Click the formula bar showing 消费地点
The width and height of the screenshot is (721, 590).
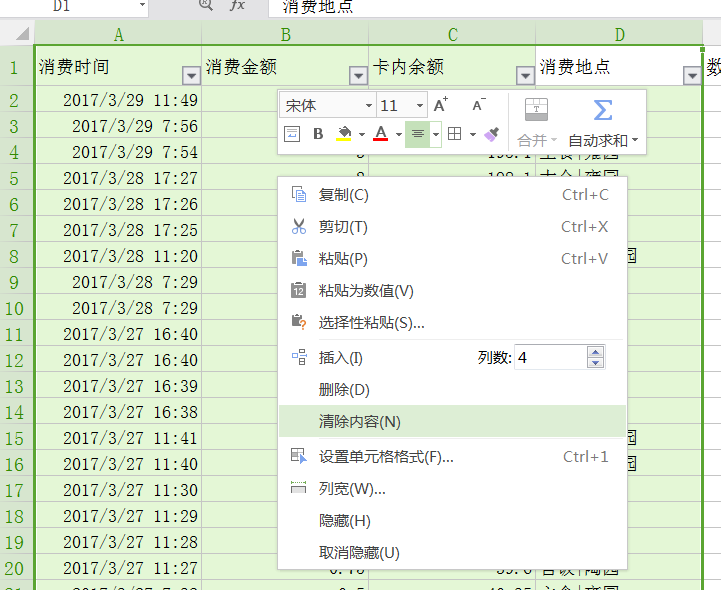(x=495, y=6)
